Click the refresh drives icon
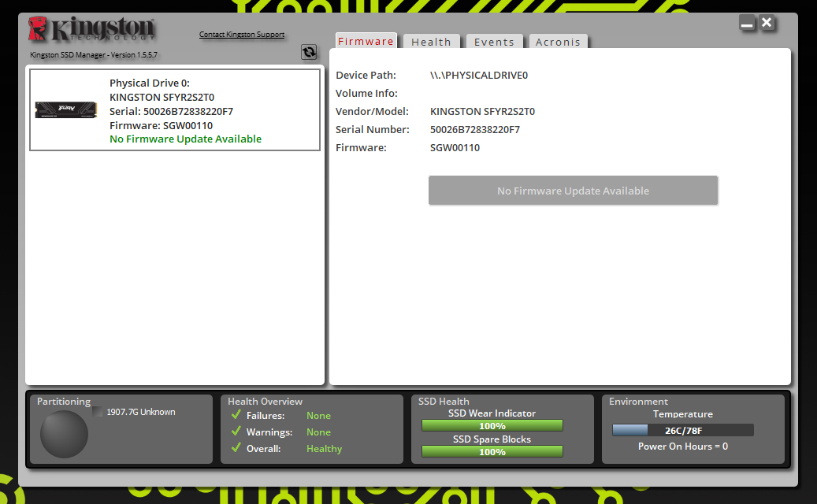The width and height of the screenshot is (817, 504). 309,52
